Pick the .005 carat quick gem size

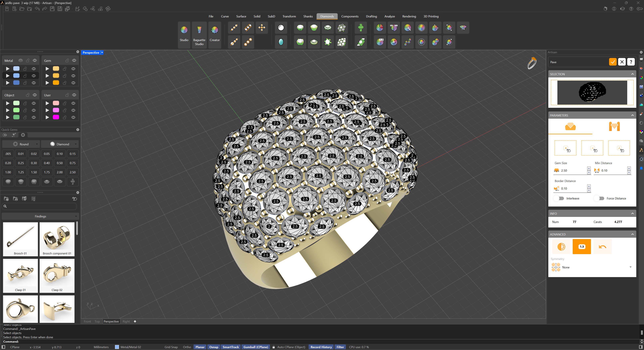[x=8, y=154]
